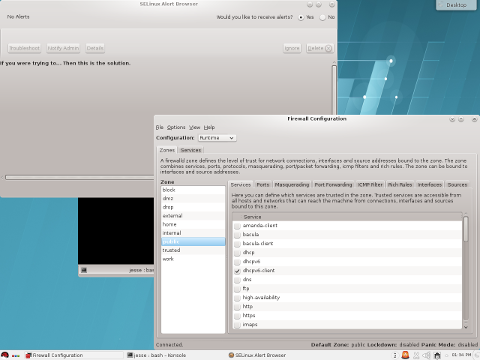Select the dmz zone
The height and width of the screenshot is (360, 480).
[x=193, y=198]
